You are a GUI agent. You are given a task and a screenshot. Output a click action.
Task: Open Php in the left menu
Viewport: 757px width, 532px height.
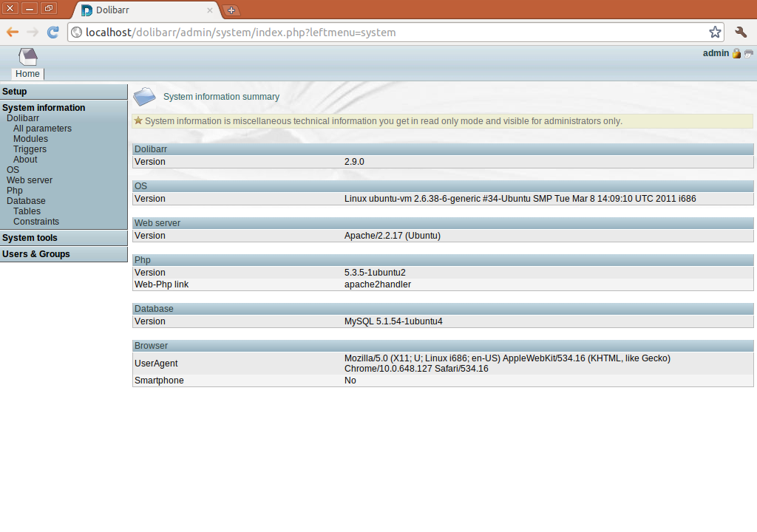coord(15,191)
